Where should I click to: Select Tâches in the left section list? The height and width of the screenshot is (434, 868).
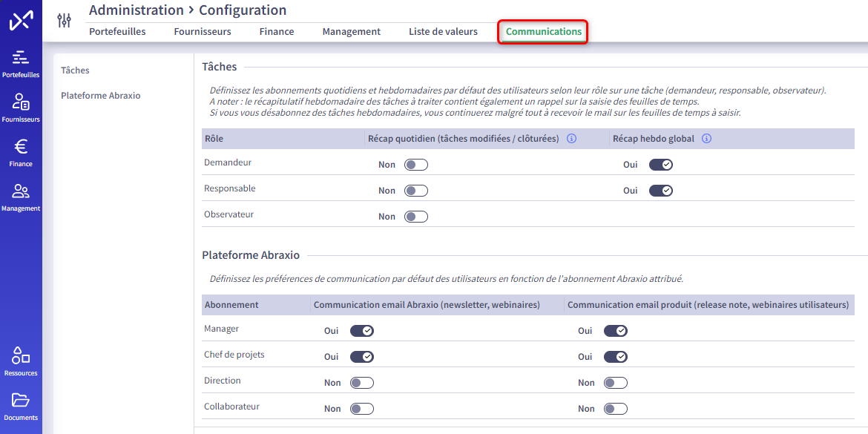tap(75, 70)
